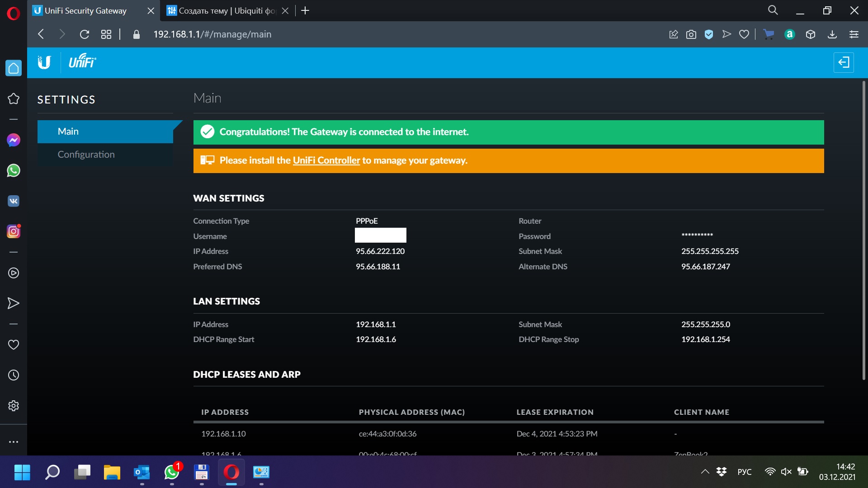Close the UniFi Security Gateway tab

151,11
